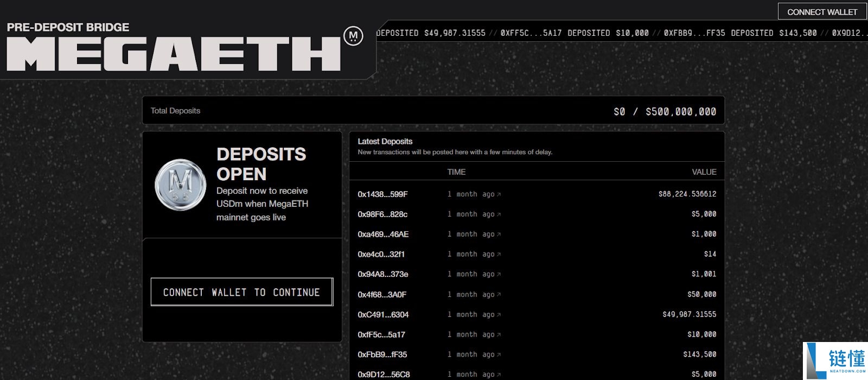
Task: Open external link arrow for 0xe4c0...32f1
Action: click(499, 255)
